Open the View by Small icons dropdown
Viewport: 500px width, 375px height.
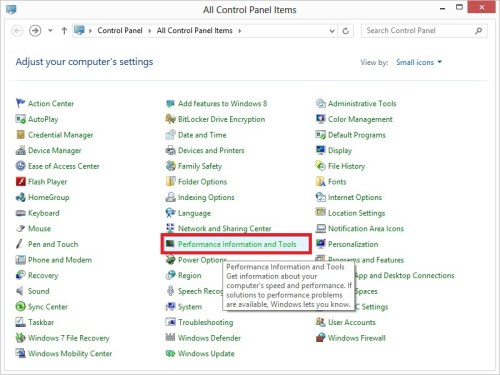[x=419, y=62]
